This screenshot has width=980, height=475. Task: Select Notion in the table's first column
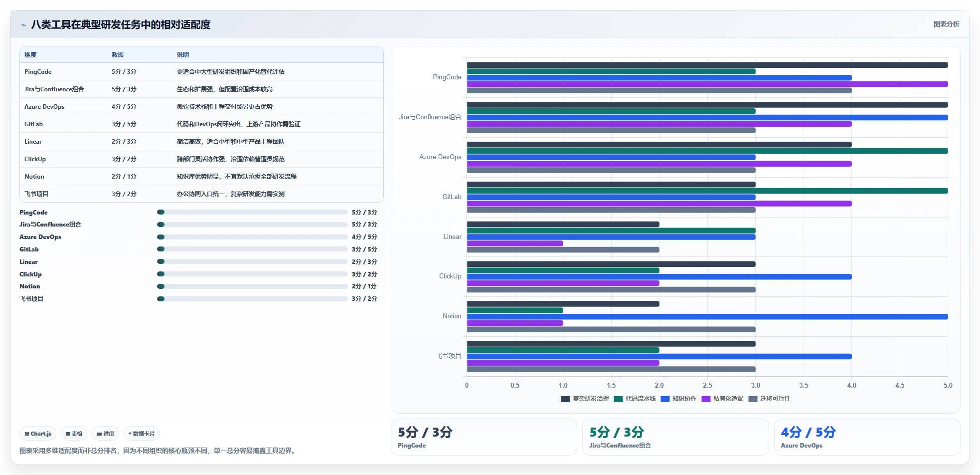pos(34,177)
